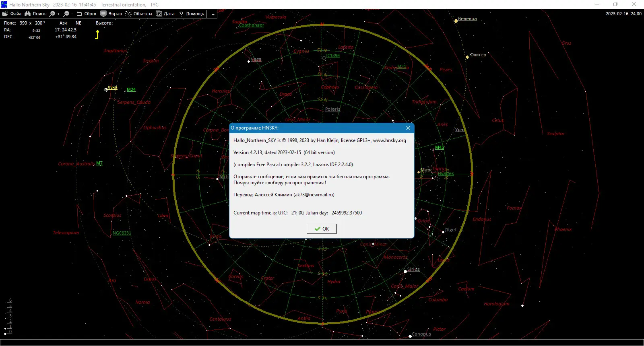Maximize the Hallo Northern Sky window
644x346 pixels.
[x=615, y=4]
